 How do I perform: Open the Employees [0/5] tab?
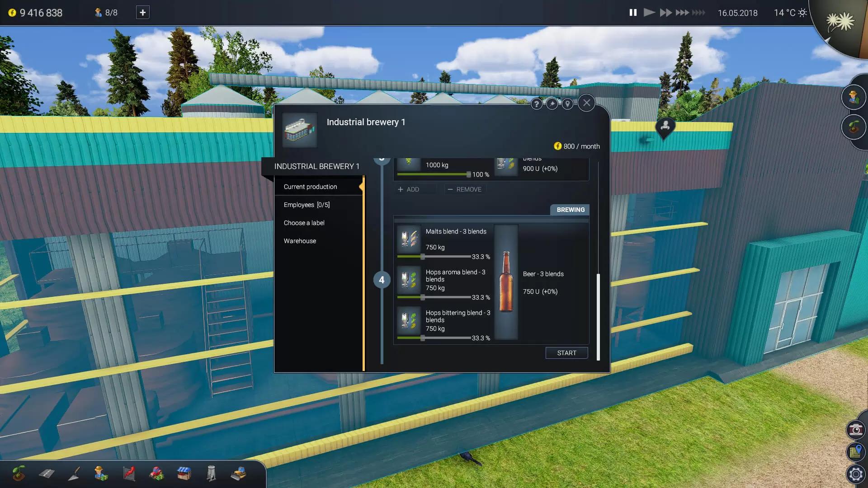point(307,205)
